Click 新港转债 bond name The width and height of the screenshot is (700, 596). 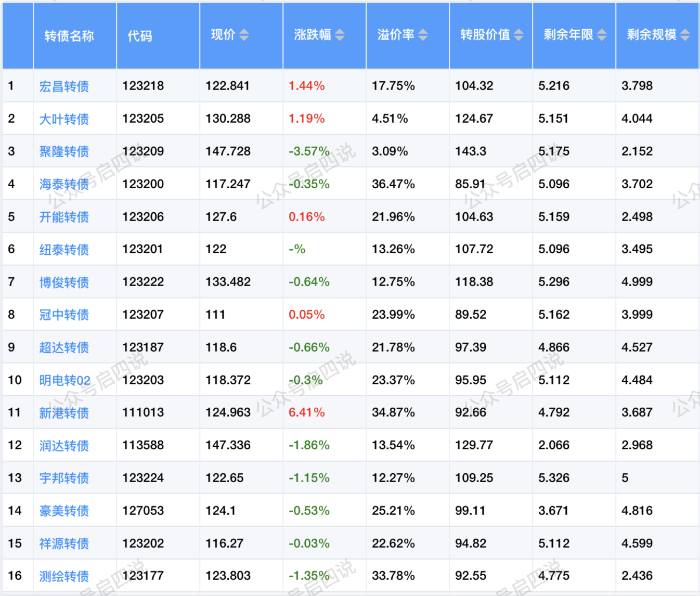click(64, 413)
